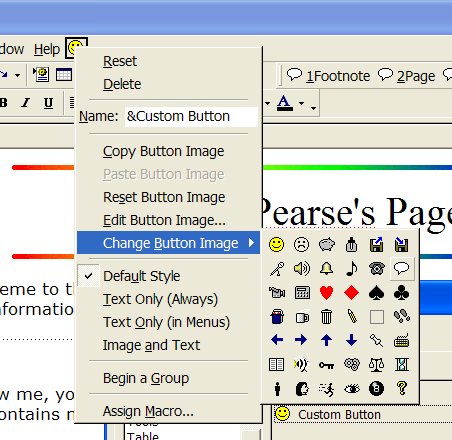The width and height of the screenshot is (452, 440).
Task: Click the 1Footnote toolbar button
Action: pyautogui.click(x=329, y=76)
